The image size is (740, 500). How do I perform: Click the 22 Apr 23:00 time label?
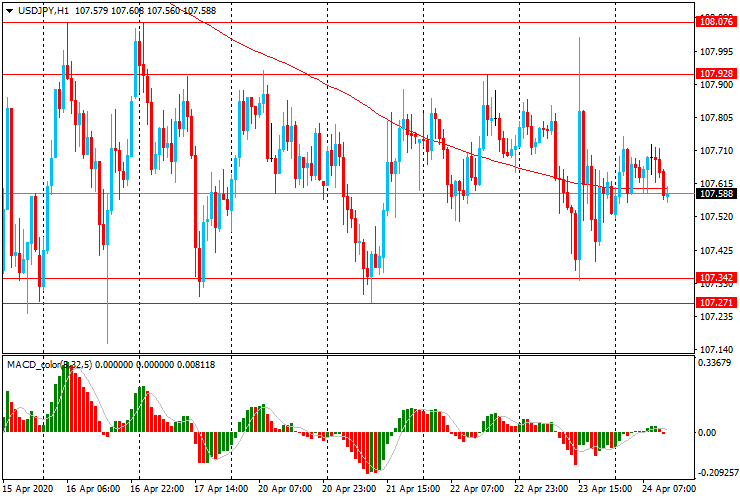(541, 488)
